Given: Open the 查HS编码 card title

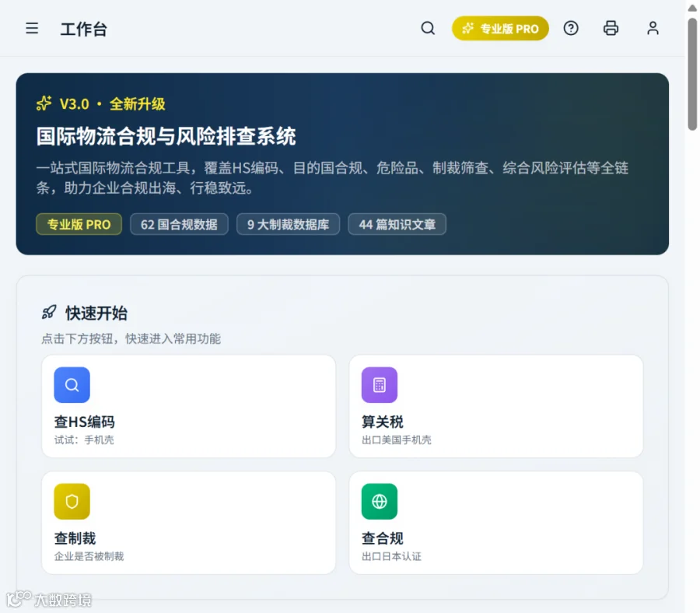Looking at the screenshot, I should coord(84,422).
